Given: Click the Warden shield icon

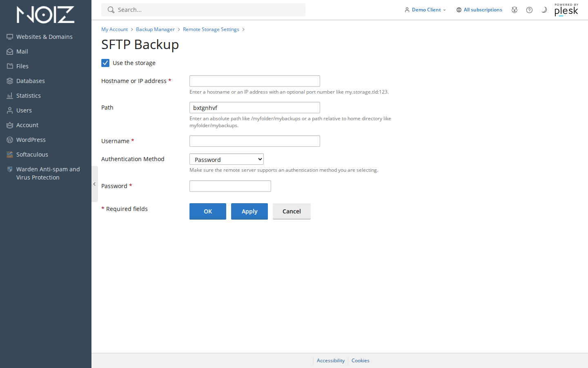Looking at the screenshot, I should (x=10, y=169).
